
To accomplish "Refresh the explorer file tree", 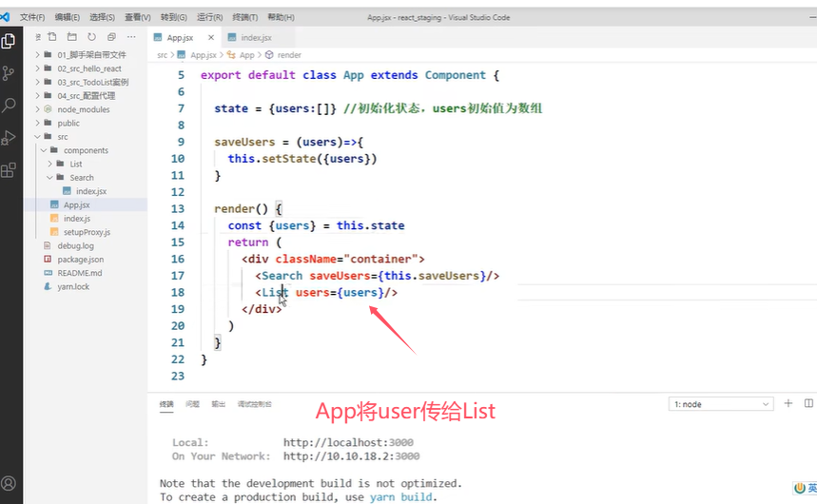I will 91,37.
